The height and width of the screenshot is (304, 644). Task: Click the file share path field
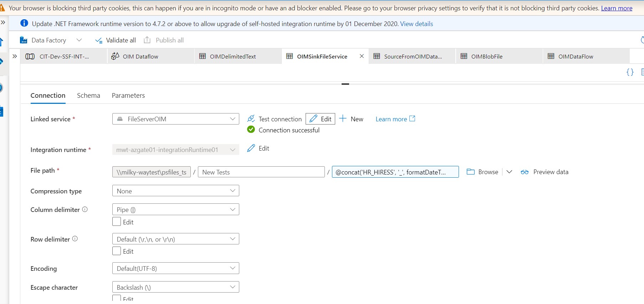[x=152, y=172]
